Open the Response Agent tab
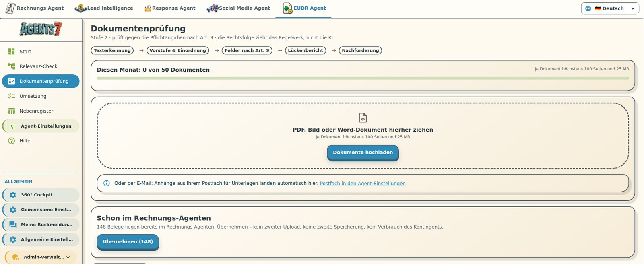Screen dimensions: 644x264 point(170,8)
